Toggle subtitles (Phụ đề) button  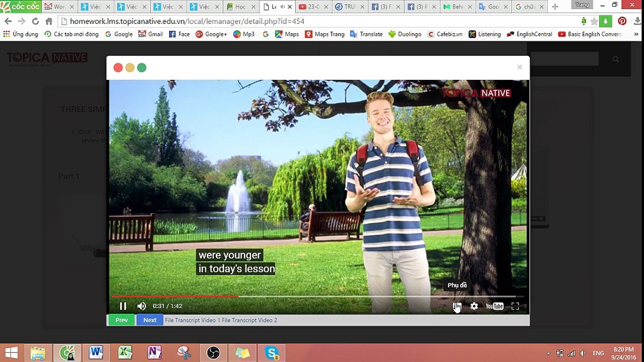457,306
